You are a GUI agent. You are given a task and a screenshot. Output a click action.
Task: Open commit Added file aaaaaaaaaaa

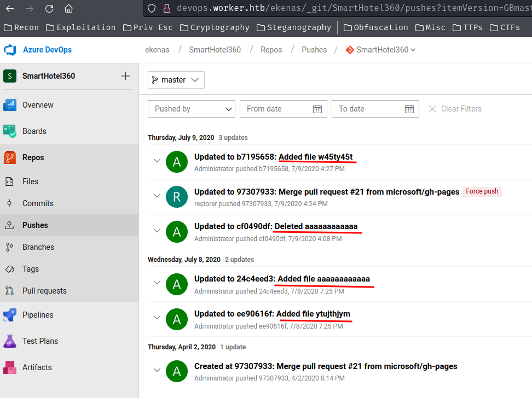point(323,279)
